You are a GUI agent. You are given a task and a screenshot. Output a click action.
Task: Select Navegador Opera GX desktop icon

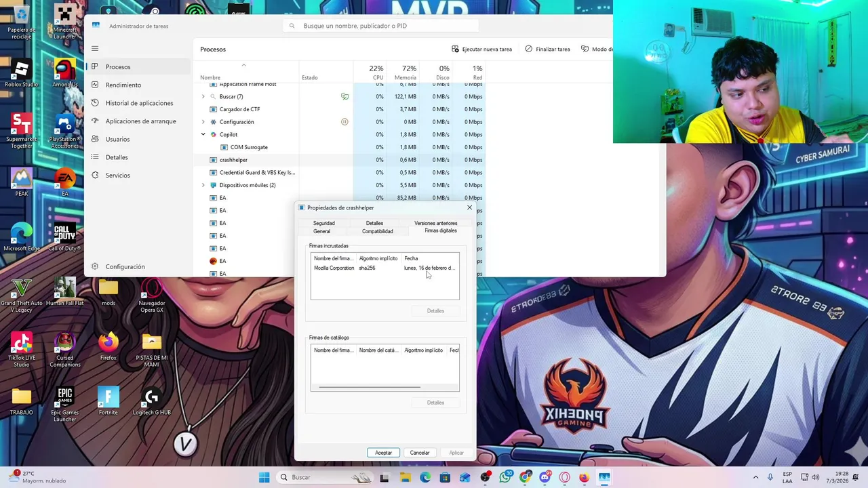151,295
